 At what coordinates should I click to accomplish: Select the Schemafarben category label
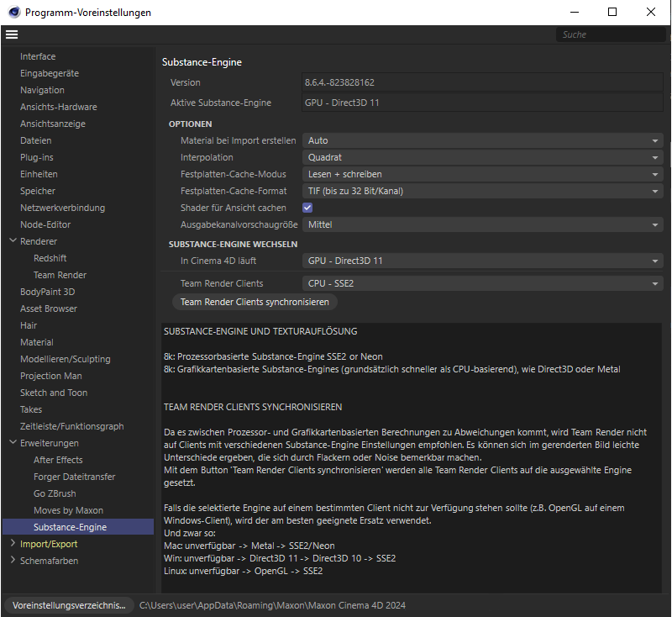tap(49, 561)
